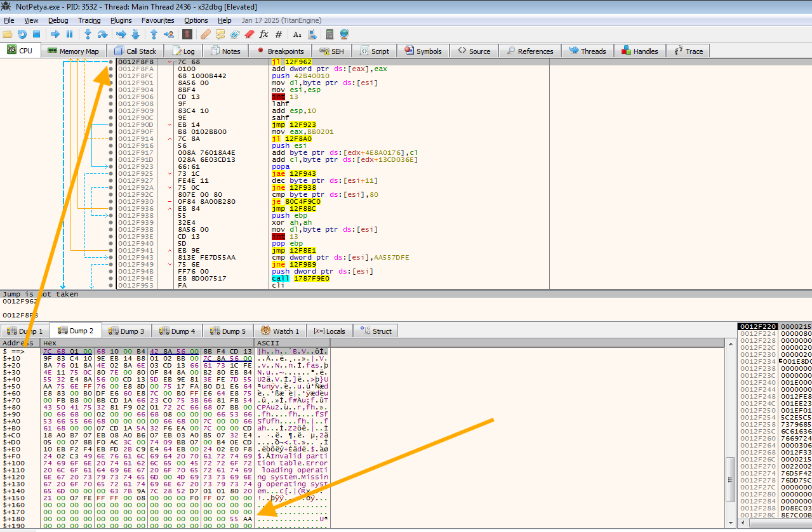Toggle breakpoint dot at address 0012F901
The height and width of the screenshot is (532, 812).
pyautogui.click(x=111, y=83)
